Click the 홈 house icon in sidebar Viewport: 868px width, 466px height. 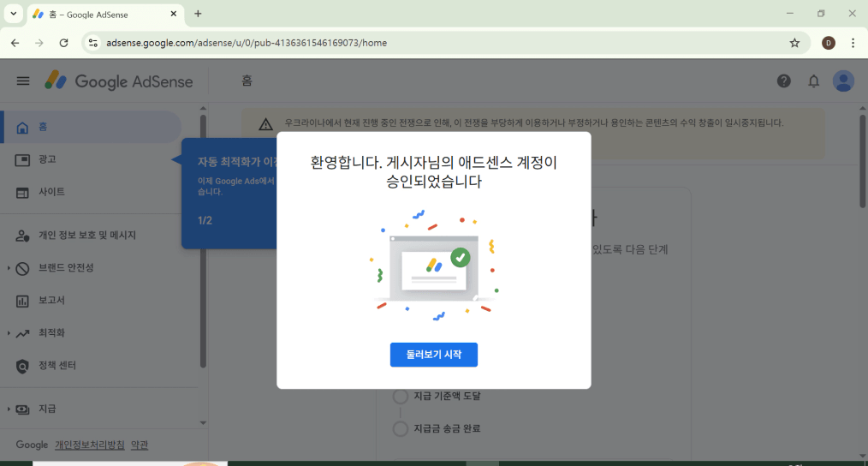pyautogui.click(x=22, y=128)
